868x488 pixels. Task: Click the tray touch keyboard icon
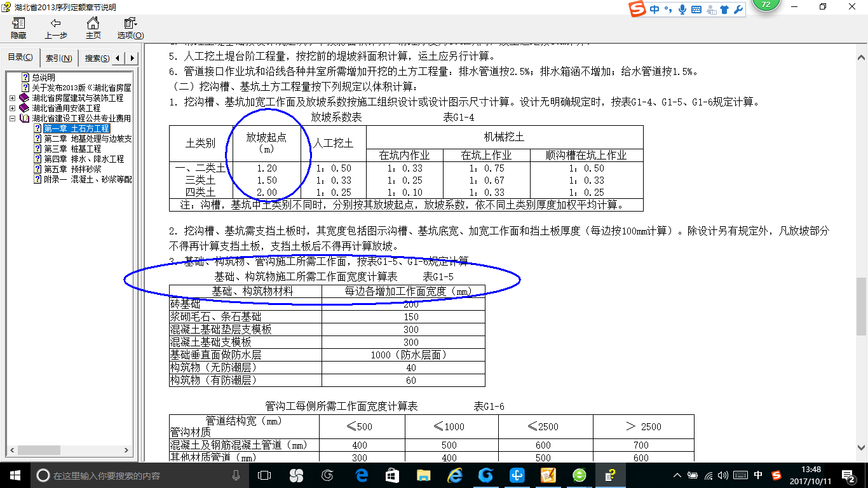click(740, 475)
